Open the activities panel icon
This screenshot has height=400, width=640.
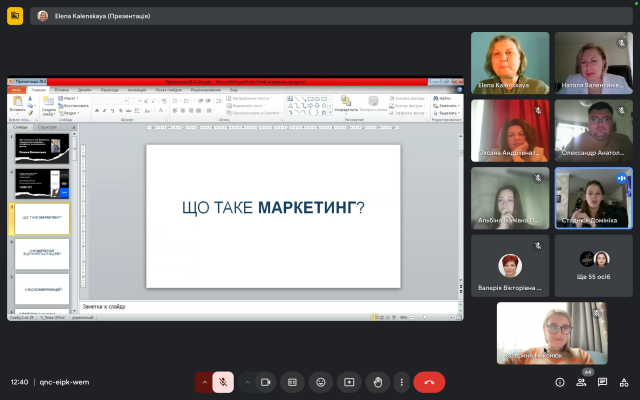[x=622, y=382]
